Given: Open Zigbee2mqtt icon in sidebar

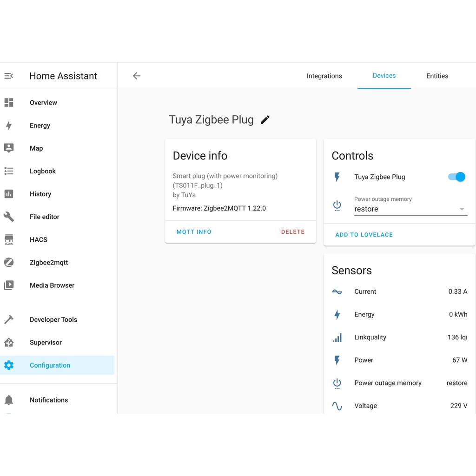Looking at the screenshot, I should (x=9, y=263).
